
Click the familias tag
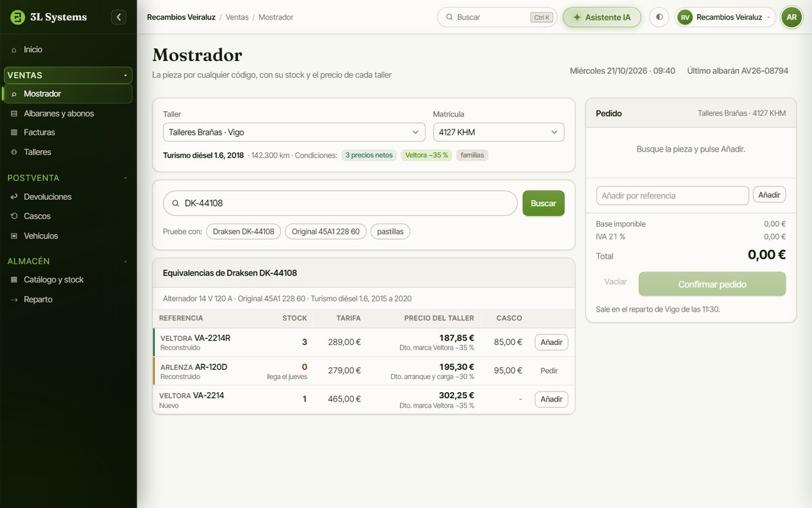(472, 155)
